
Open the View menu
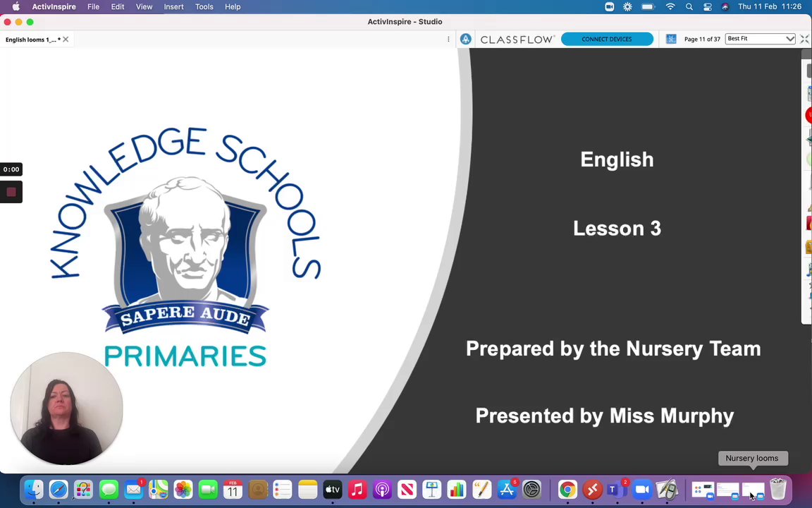(x=144, y=7)
